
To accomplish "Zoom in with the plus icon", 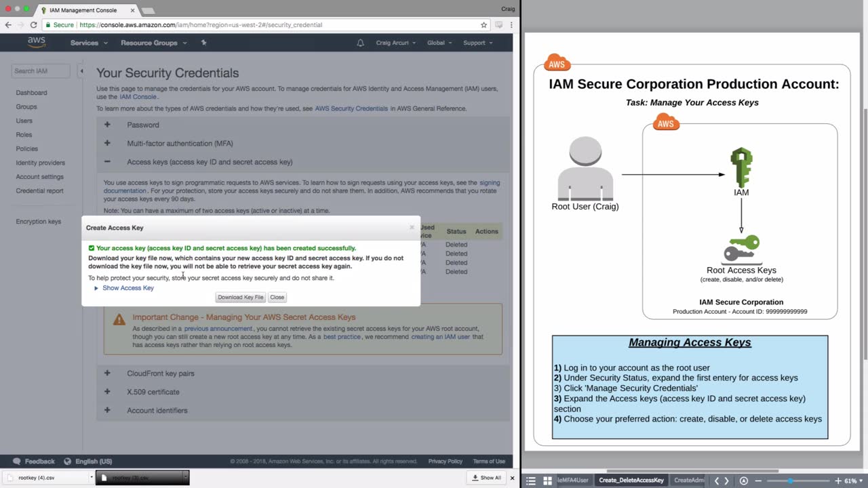I will [838, 481].
